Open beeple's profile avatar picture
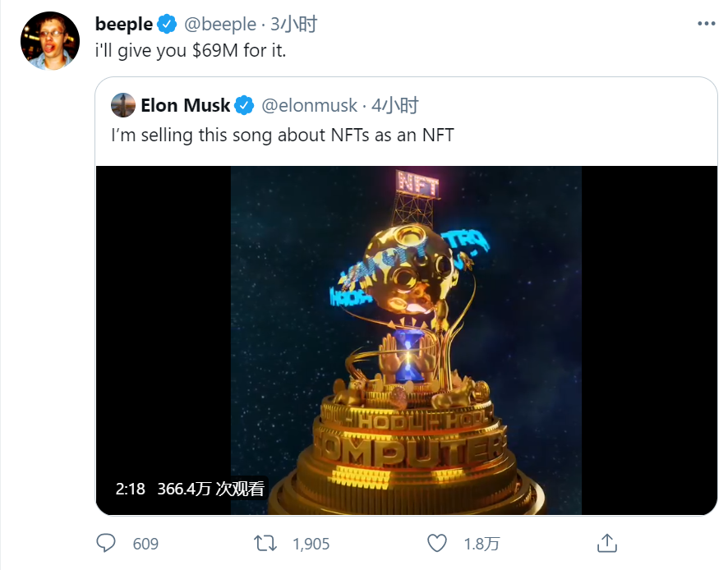The height and width of the screenshot is (570, 728). tap(49, 41)
